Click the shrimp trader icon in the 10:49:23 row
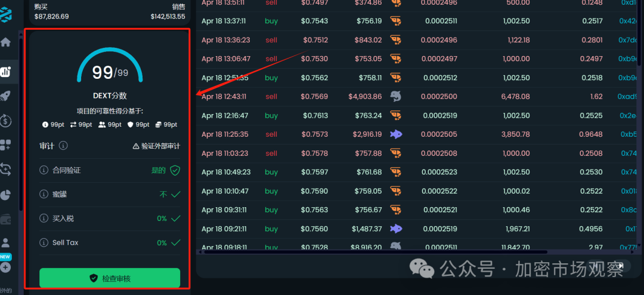This screenshot has width=644, height=295. point(395,172)
